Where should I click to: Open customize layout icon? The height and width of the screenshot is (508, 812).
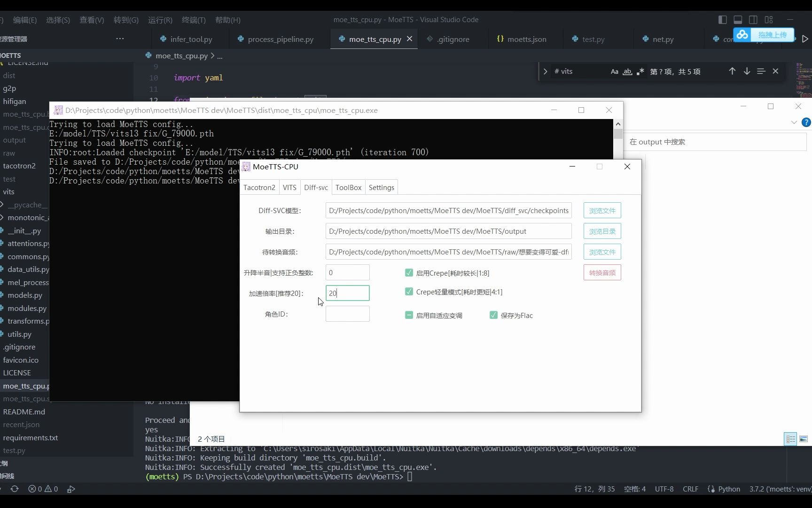point(769,20)
